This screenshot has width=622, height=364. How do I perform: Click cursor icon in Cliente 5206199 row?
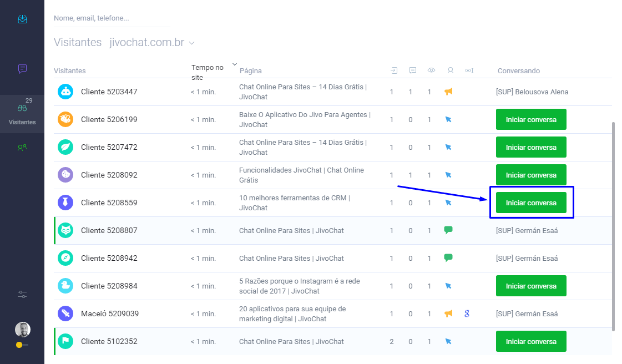point(448,119)
